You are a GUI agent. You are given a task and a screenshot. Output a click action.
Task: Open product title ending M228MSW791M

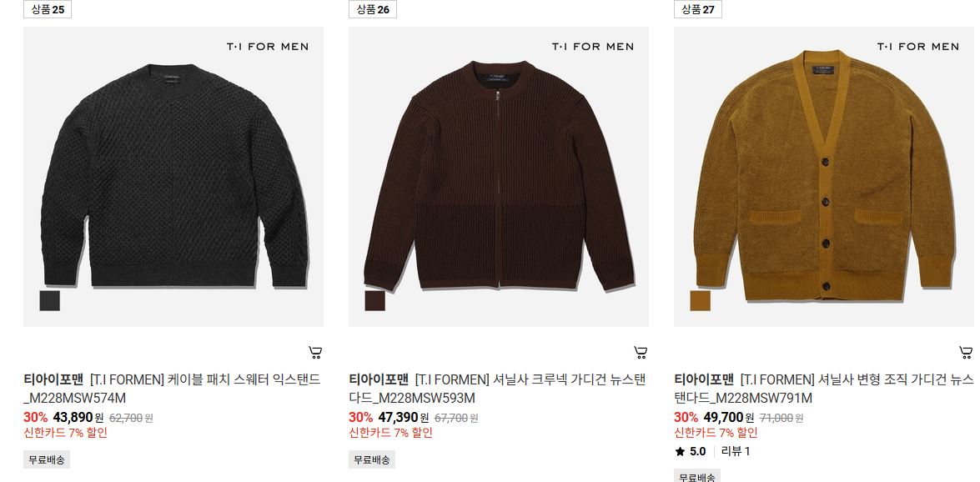824,389
